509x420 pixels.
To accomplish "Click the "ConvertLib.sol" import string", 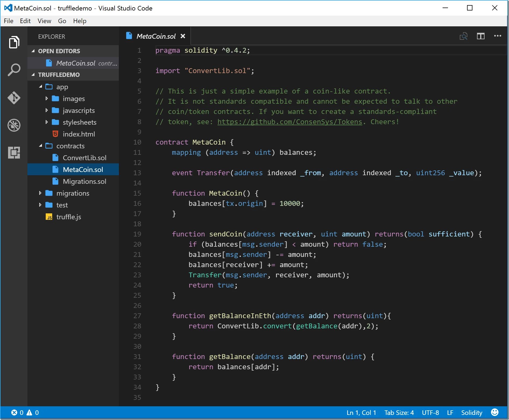I will (x=217, y=71).
